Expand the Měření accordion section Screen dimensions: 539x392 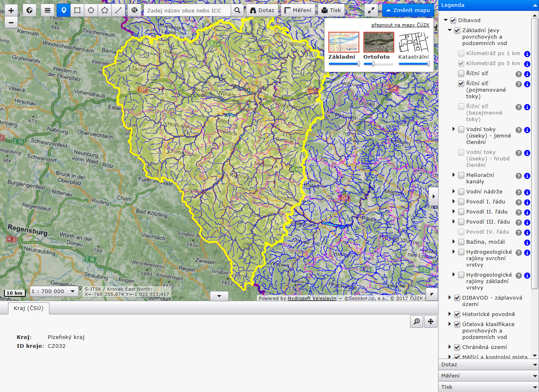point(488,376)
